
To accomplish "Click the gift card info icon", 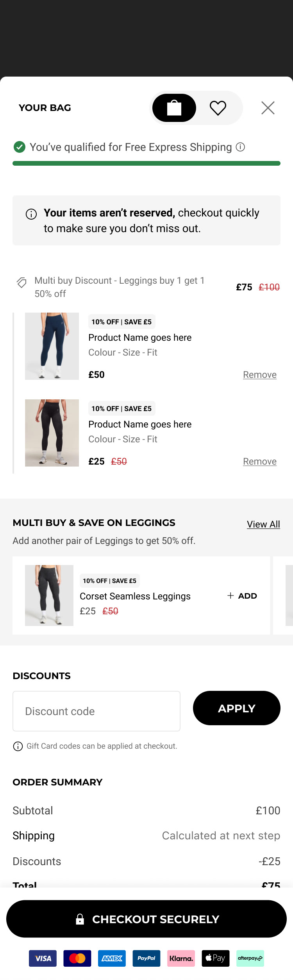I will [18, 746].
